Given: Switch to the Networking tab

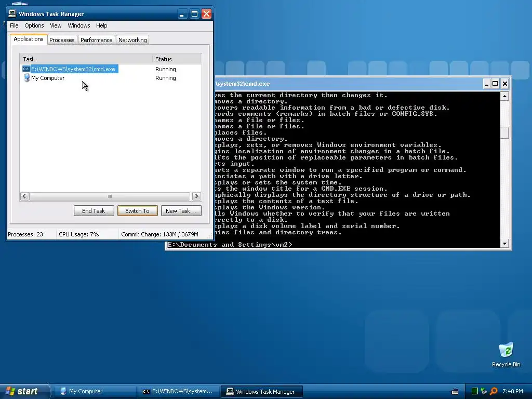Looking at the screenshot, I should click(x=132, y=40).
